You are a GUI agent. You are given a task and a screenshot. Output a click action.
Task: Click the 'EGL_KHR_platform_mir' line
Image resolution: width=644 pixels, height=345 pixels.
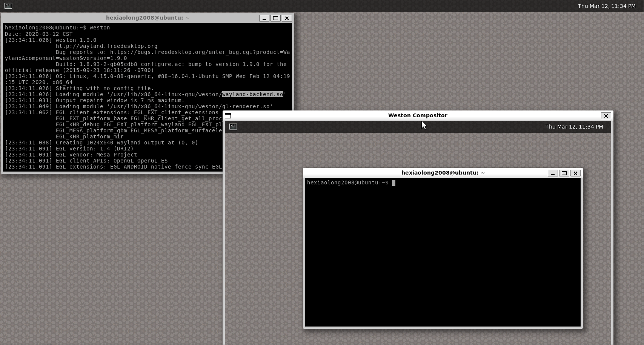tap(90, 136)
